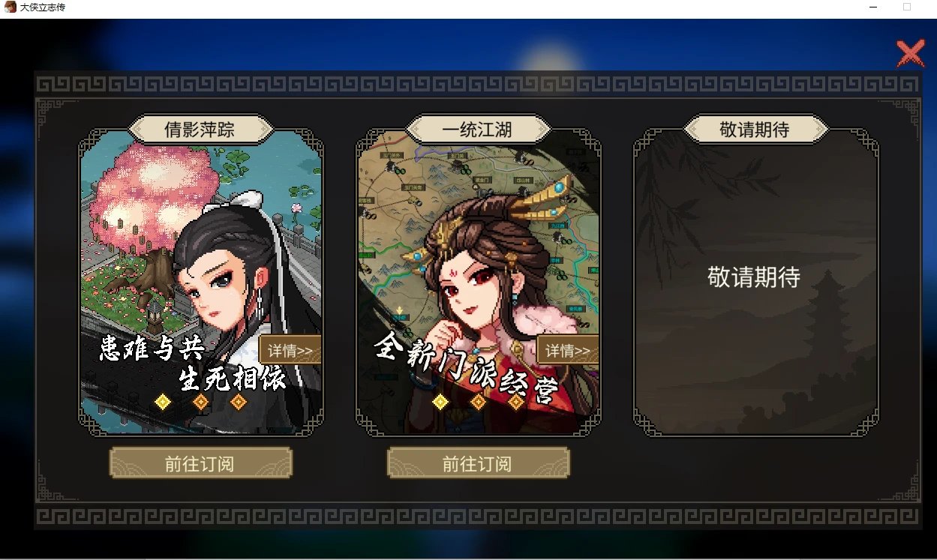The height and width of the screenshot is (560, 937).
Task: Click 前往订阅 under 倩影萍踪 card
Action: tap(200, 463)
